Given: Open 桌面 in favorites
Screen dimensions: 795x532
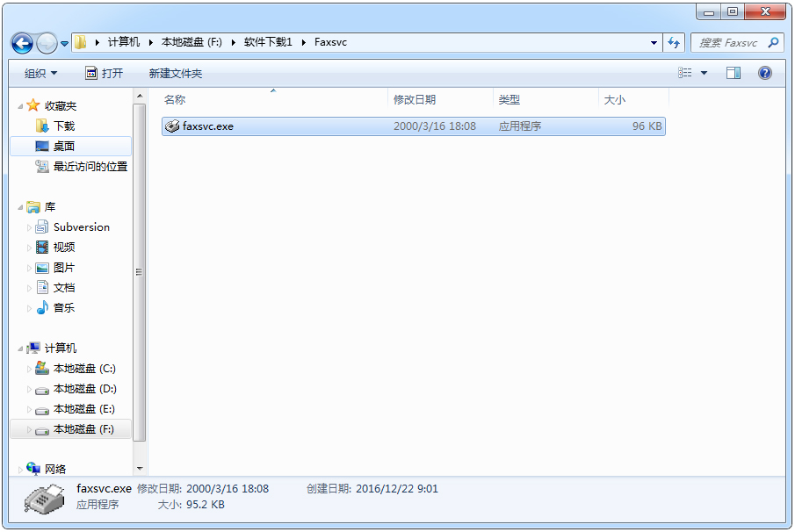Looking at the screenshot, I should coord(64,146).
